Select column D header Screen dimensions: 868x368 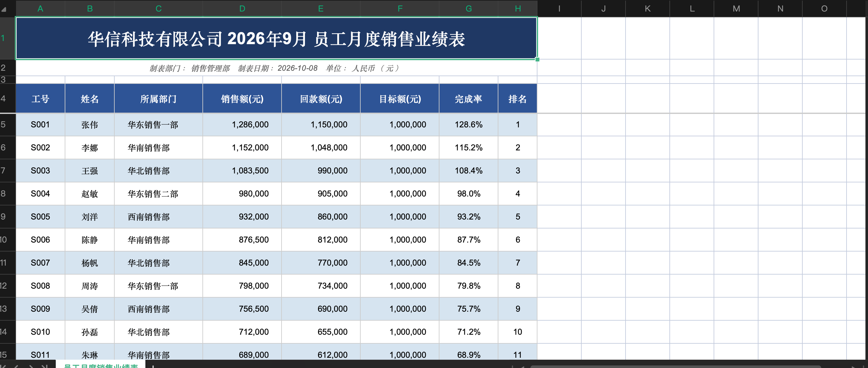242,8
